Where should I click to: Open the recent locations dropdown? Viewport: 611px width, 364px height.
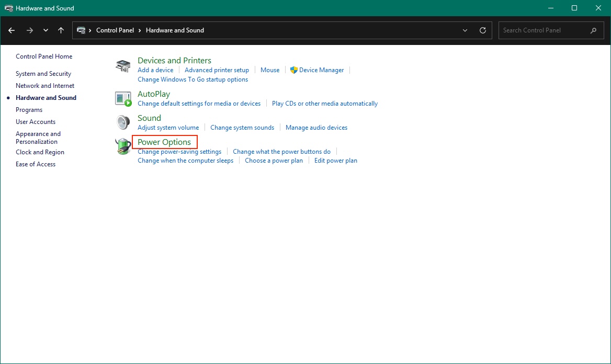(x=46, y=30)
